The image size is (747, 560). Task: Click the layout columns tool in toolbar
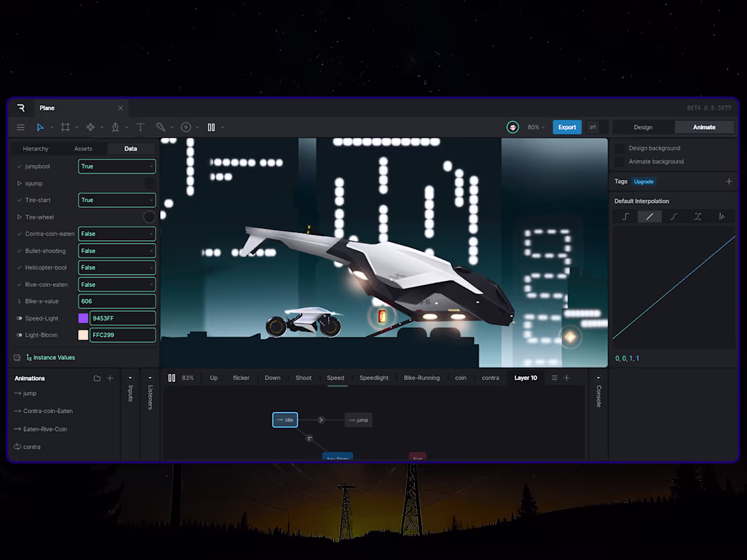pyautogui.click(x=211, y=127)
